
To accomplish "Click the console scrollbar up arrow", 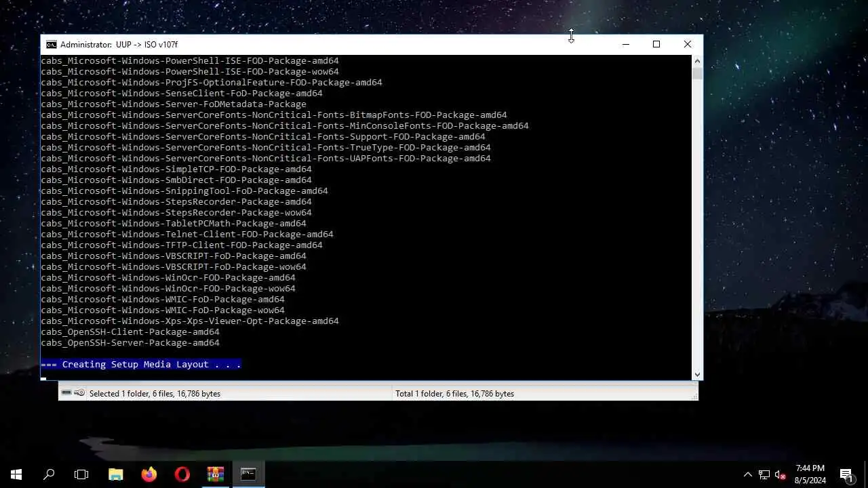I will pos(697,61).
